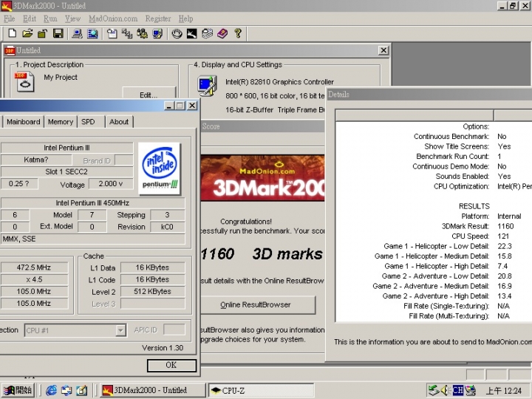This screenshot has width=532, height=399.
Task: Click the MMX, SSE instructions field
Action: tap(92, 239)
